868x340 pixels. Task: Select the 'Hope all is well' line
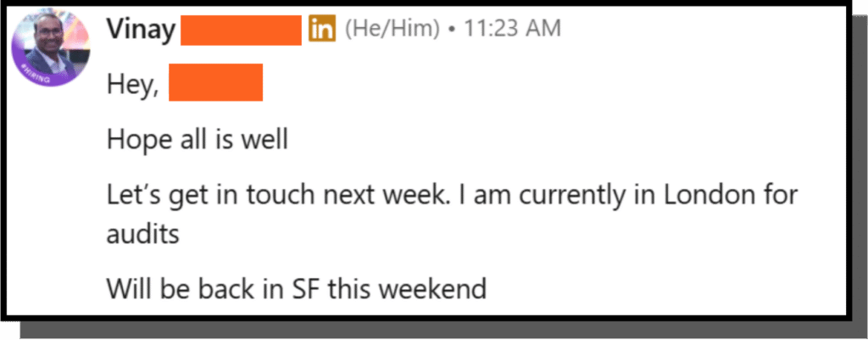(x=198, y=138)
